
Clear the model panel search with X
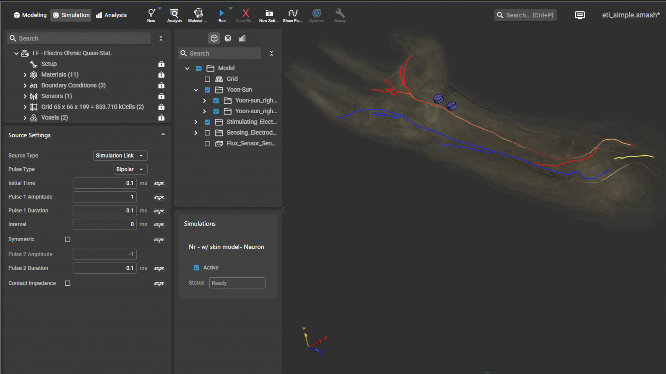click(271, 53)
